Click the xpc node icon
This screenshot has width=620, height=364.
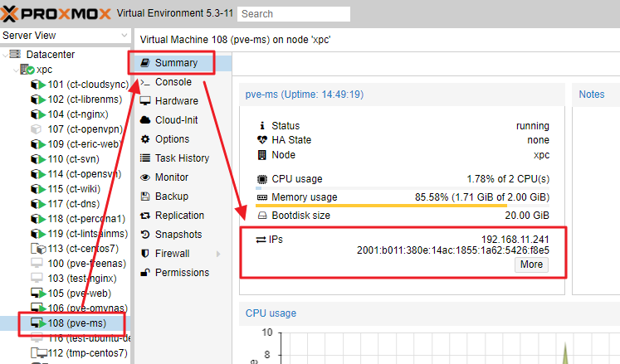[27, 70]
